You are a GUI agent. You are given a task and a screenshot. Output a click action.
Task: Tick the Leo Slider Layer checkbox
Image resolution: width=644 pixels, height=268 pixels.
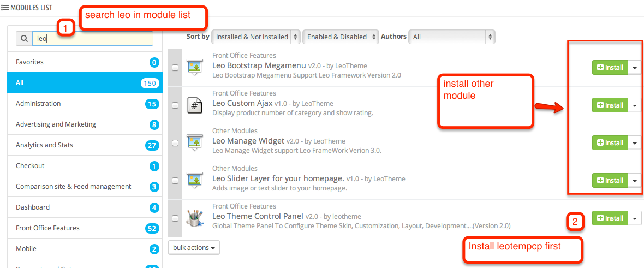[x=175, y=181]
